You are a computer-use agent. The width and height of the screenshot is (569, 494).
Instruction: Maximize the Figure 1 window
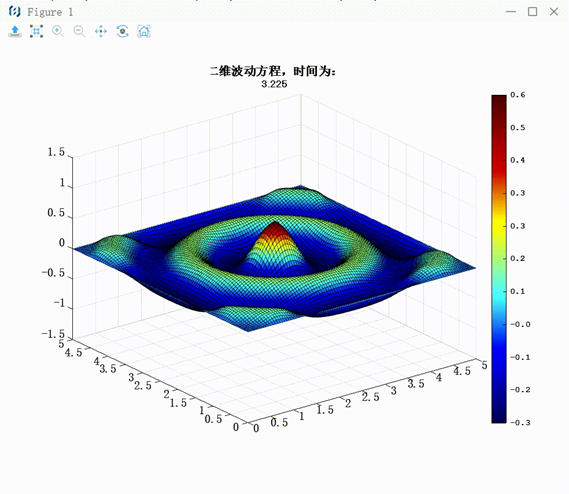point(532,12)
